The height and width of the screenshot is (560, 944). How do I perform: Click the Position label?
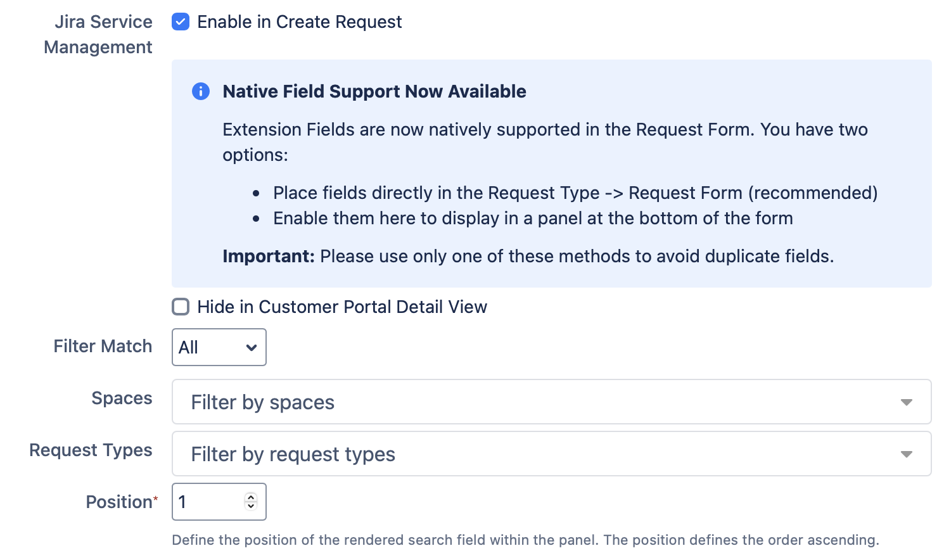point(119,502)
